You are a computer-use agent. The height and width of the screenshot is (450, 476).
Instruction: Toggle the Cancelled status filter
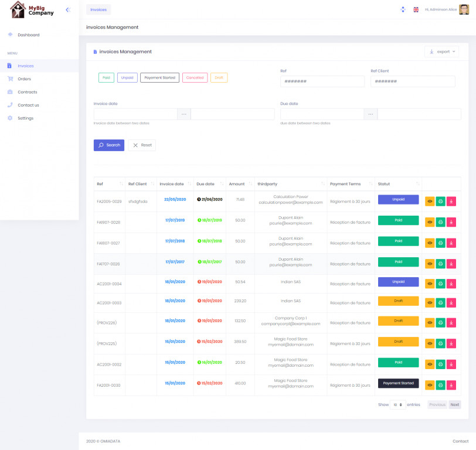click(x=195, y=77)
